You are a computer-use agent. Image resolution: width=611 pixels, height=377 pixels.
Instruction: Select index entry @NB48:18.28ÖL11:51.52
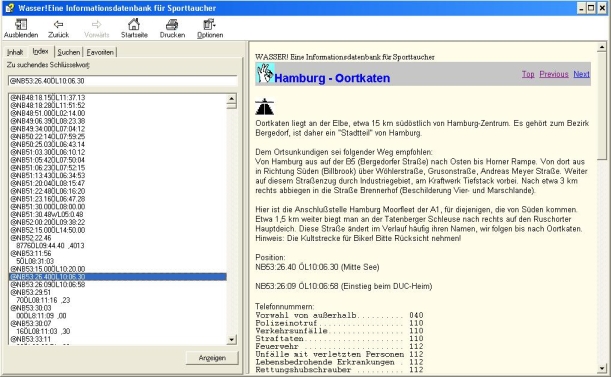pos(48,105)
